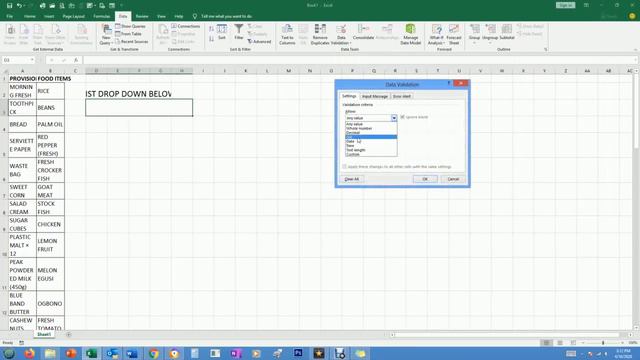640x360 pixels.
Task: Click OK in Data Validation dialog
Action: click(425, 179)
